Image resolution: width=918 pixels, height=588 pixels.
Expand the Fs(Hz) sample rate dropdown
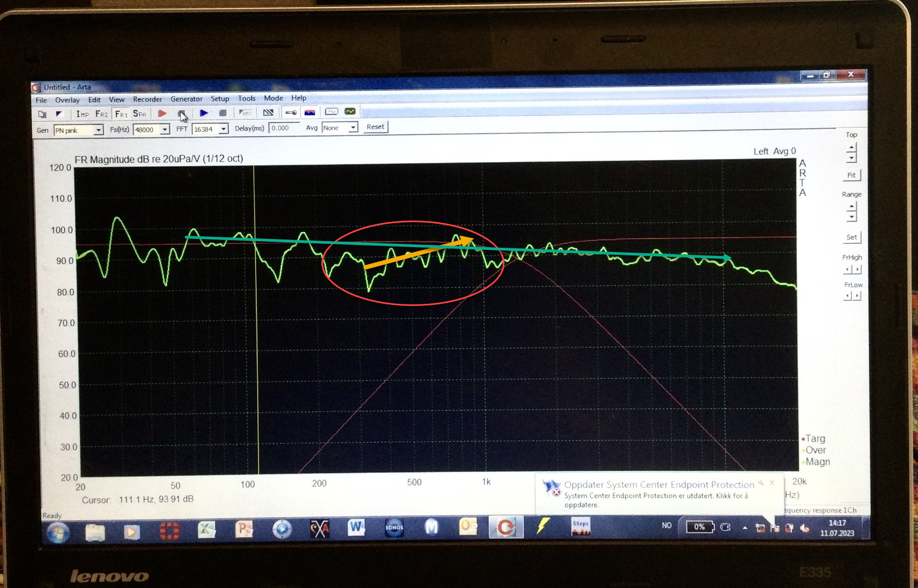165,130
